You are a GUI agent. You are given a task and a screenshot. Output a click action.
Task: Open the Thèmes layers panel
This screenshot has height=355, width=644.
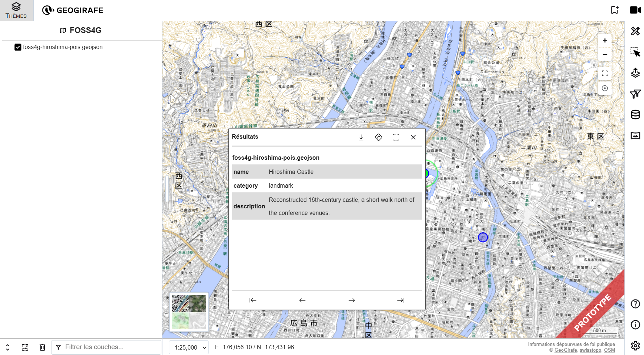pyautogui.click(x=16, y=10)
